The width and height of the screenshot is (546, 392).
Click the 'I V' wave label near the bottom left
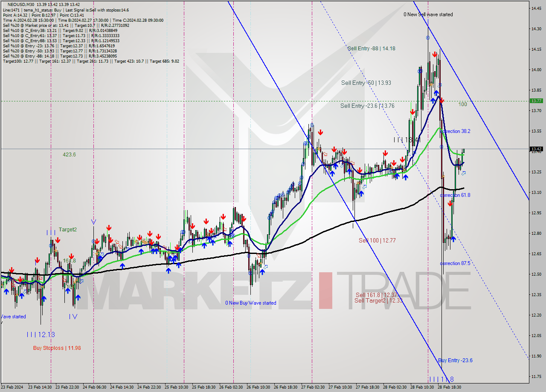73,317
